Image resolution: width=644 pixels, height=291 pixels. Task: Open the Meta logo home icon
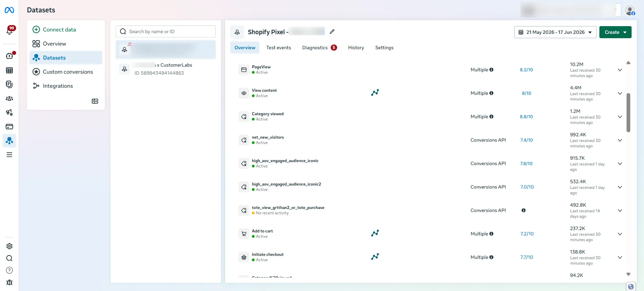9,10
